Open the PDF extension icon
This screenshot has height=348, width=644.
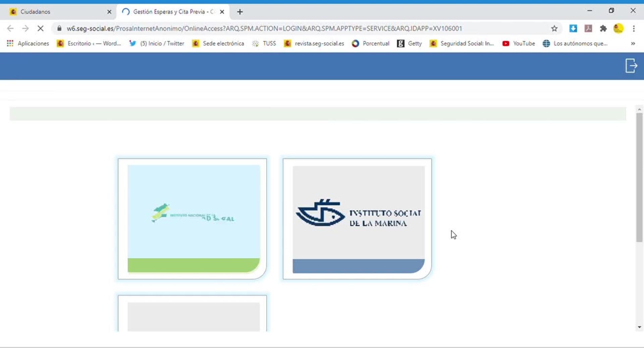click(x=588, y=28)
